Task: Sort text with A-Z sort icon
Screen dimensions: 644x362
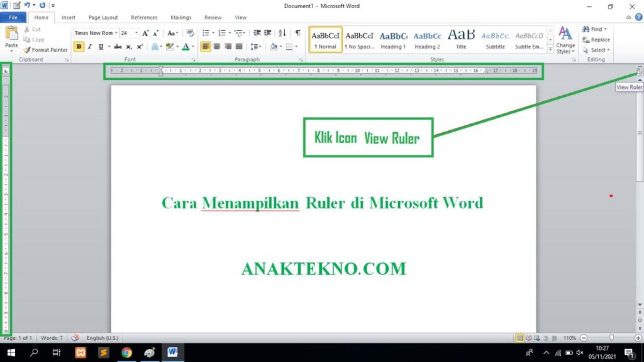Action: (282, 33)
